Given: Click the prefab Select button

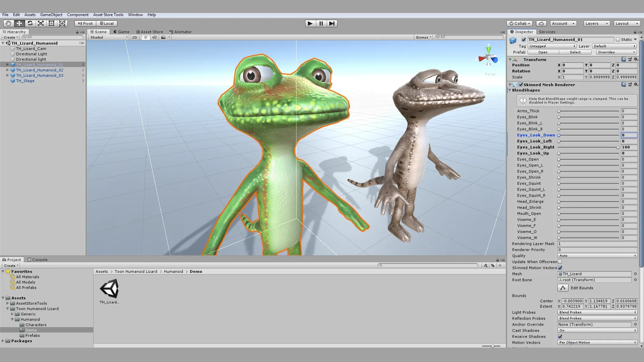Looking at the screenshot, I should click(x=575, y=52).
